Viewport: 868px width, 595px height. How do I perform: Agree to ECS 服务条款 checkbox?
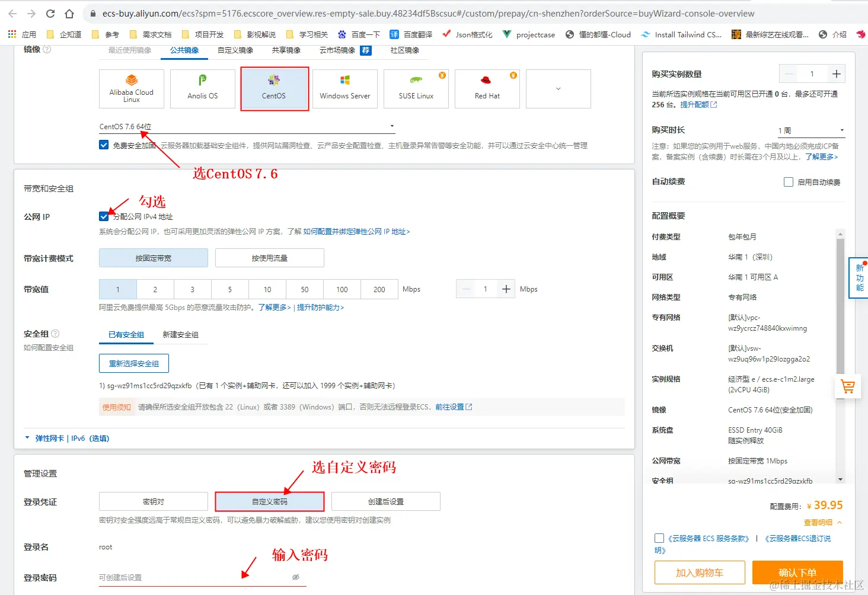[x=659, y=538]
